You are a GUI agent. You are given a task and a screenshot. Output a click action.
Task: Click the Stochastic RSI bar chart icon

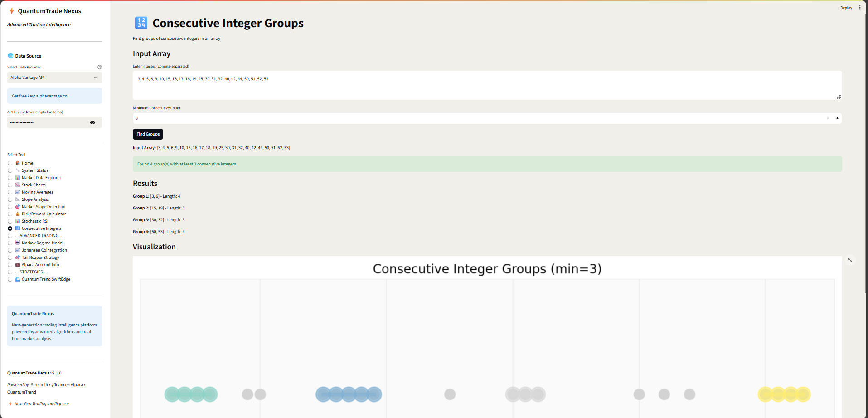[18, 221]
